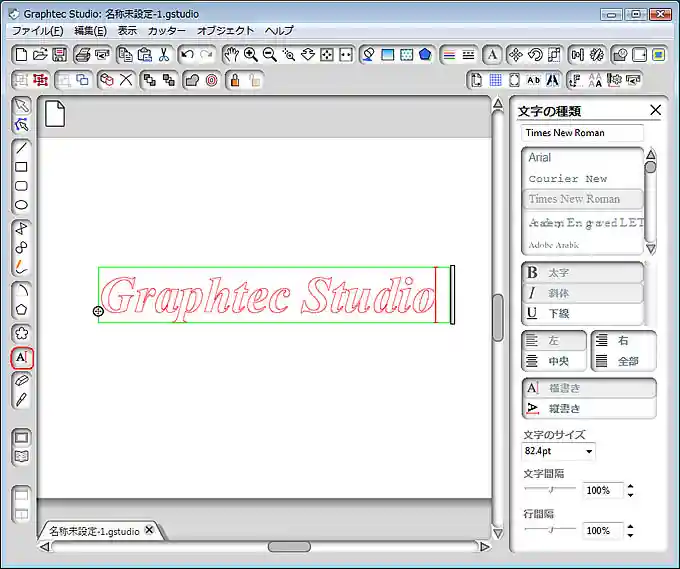Viewport: 680px width, 569px height.
Task: Select the Line drawing tool
Action: (x=21, y=148)
